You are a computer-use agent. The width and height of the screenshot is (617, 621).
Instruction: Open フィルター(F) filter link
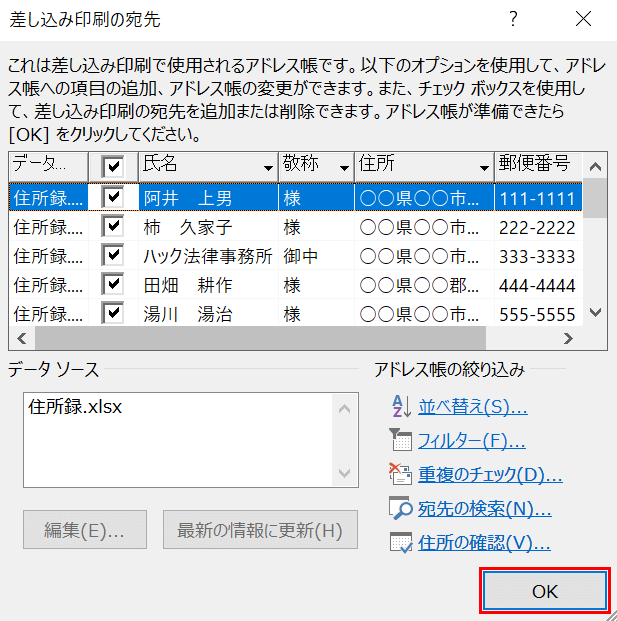click(472, 441)
